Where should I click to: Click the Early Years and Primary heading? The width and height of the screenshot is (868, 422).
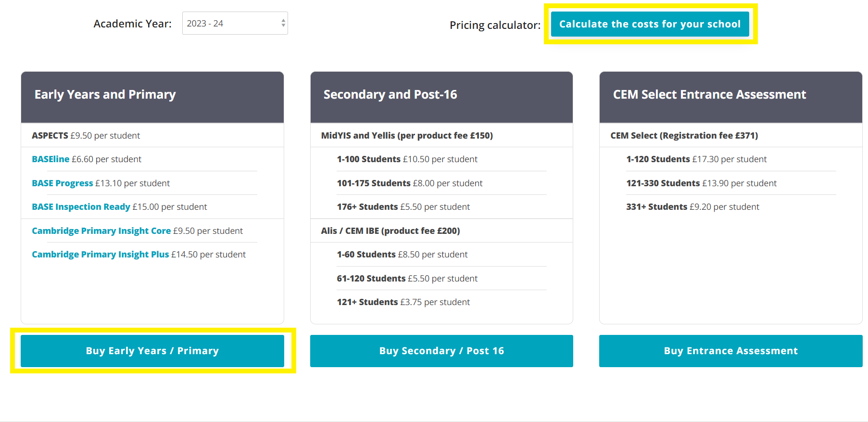pos(105,95)
